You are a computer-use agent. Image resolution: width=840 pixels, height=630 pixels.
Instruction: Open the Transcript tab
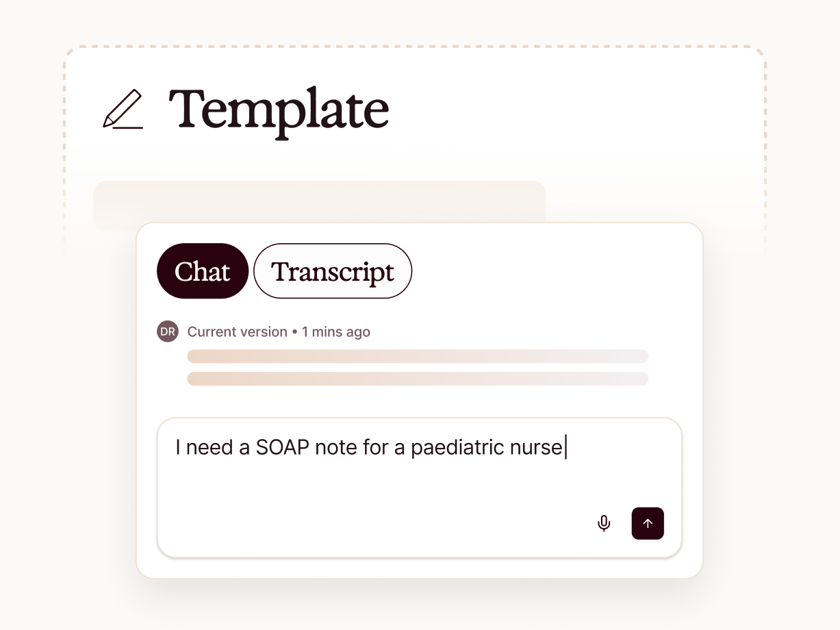333,271
